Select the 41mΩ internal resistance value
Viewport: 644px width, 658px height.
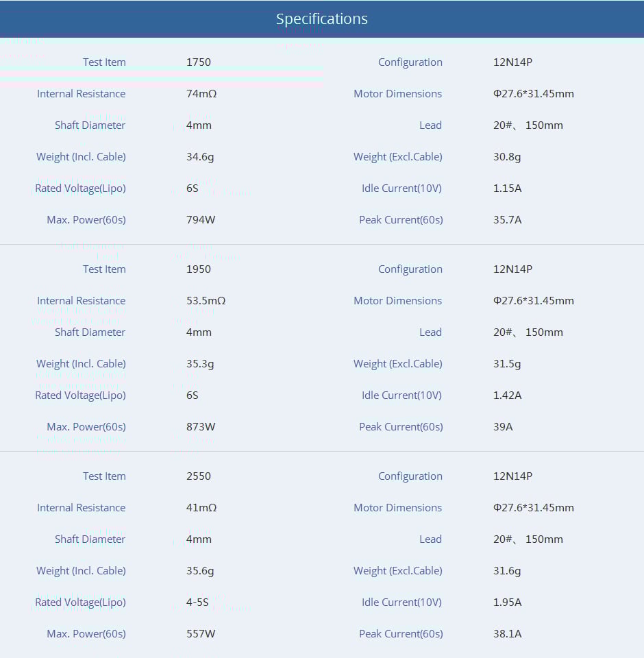pyautogui.click(x=201, y=508)
